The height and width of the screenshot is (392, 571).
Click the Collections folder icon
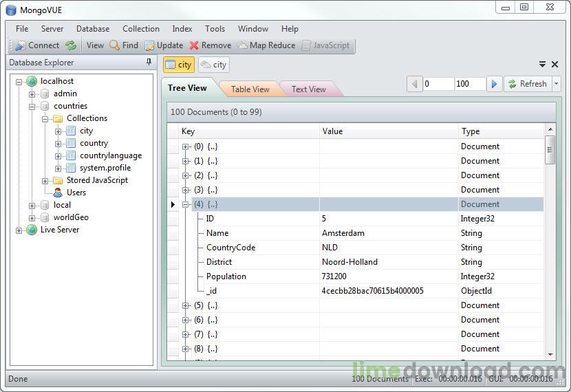58,119
